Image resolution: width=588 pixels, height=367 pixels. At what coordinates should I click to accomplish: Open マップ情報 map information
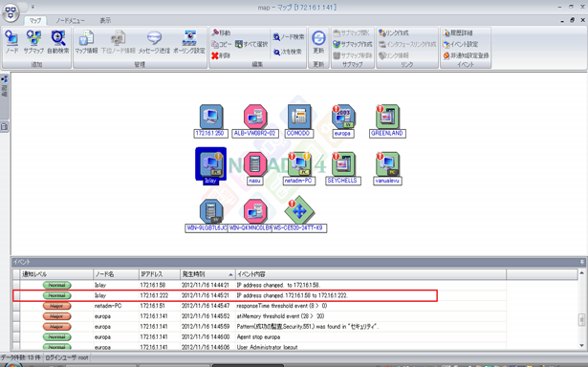coord(86,42)
